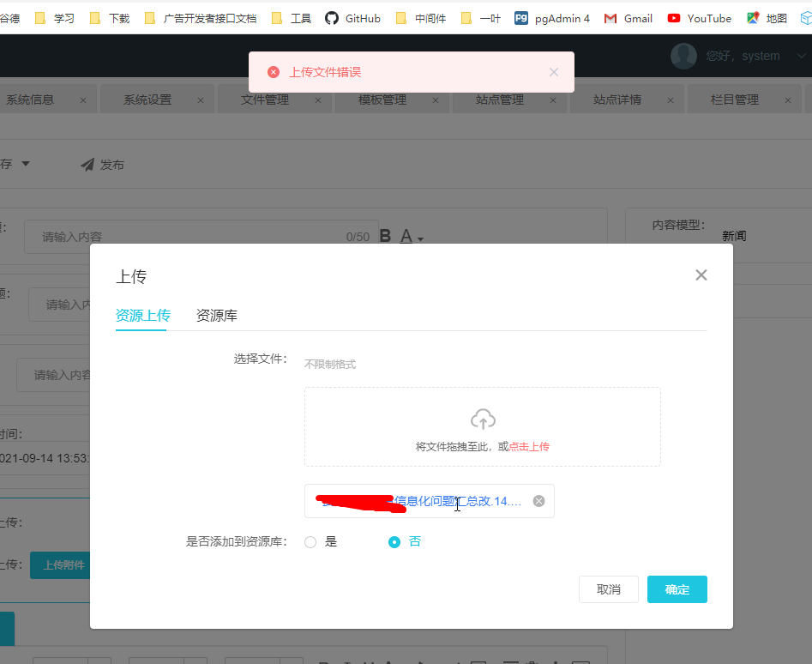This screenshot has height=664, width=812.
Task: Click 确定 button to confirm upload
Action: [x=677, y=589]
